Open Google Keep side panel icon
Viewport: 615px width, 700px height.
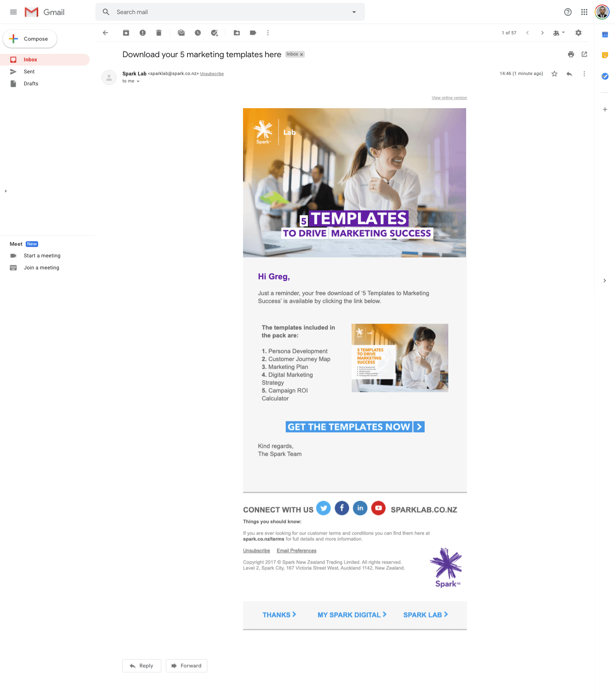coord(605,55)
